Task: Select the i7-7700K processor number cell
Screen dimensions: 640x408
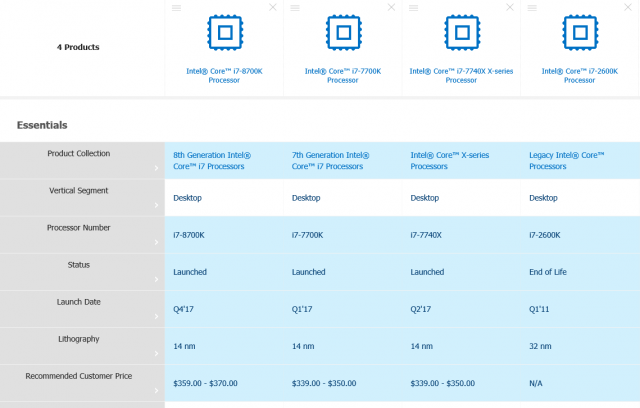Action: pos(343,235)
